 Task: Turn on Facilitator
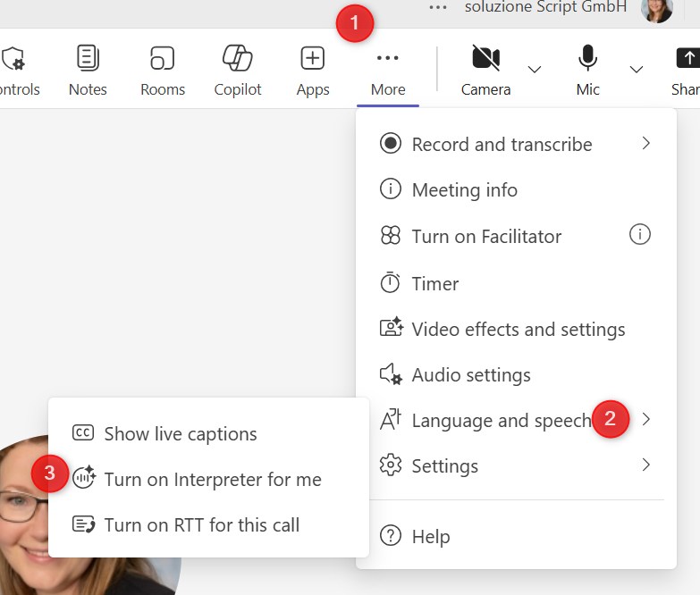click(x=486, y=237)
